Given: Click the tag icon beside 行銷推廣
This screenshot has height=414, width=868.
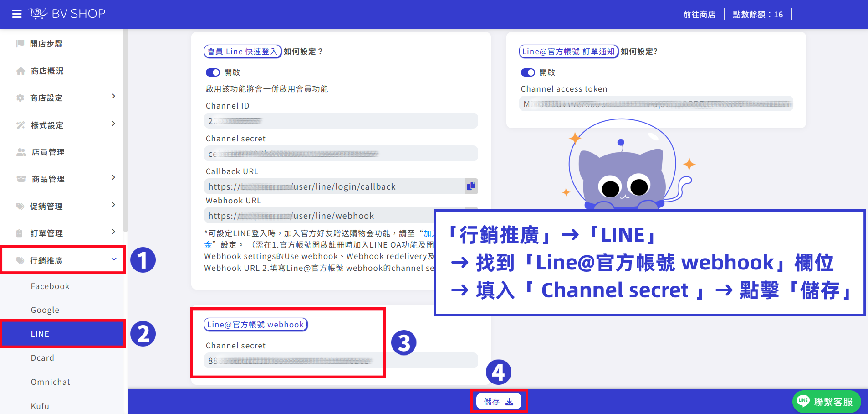Looking at the screenshot, I should (x=20, y=260).
